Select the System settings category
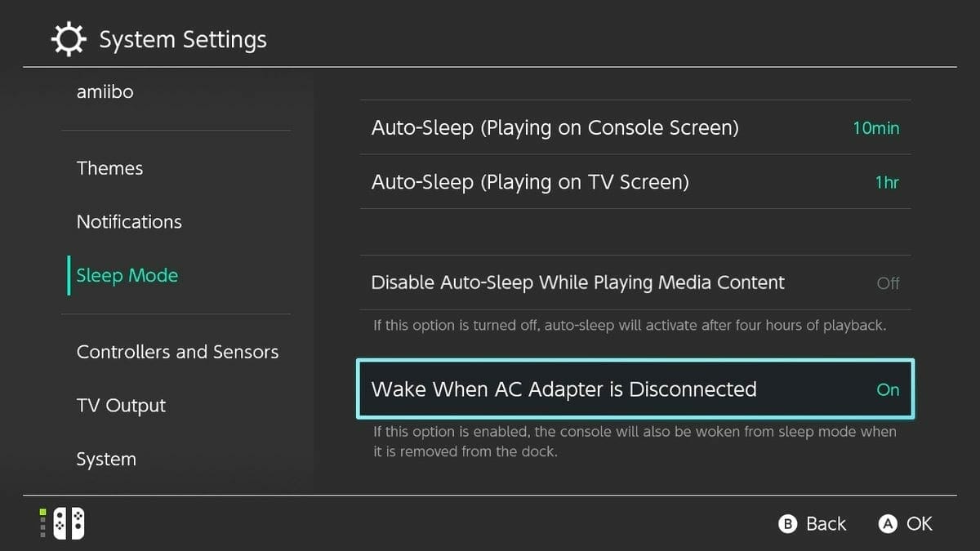Screen dimensions: 980x551 point(106,459)
